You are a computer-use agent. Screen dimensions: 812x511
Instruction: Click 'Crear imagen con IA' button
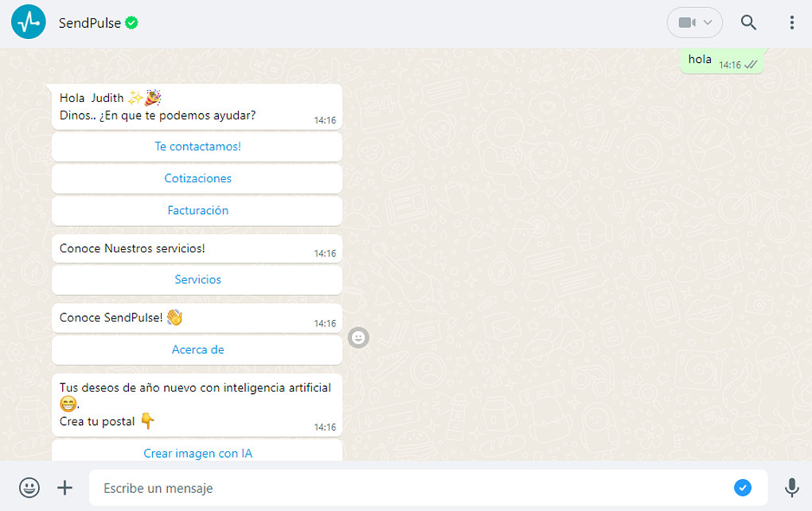tap(197, 451)
